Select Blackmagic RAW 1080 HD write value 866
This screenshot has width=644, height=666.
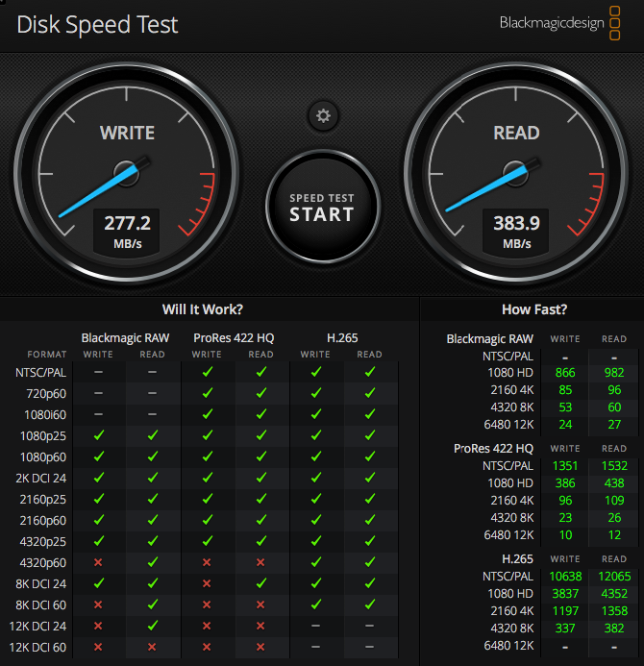(565, 373)
